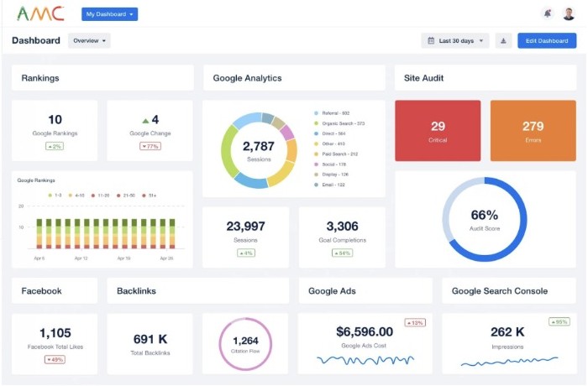
Task: Click the calendar icon in date range
Action: click(x=431, y=40)
